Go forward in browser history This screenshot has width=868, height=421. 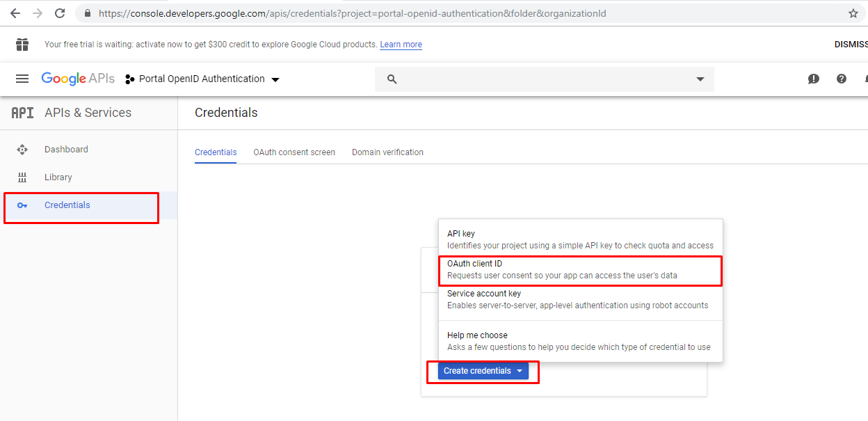click(38, 13)
